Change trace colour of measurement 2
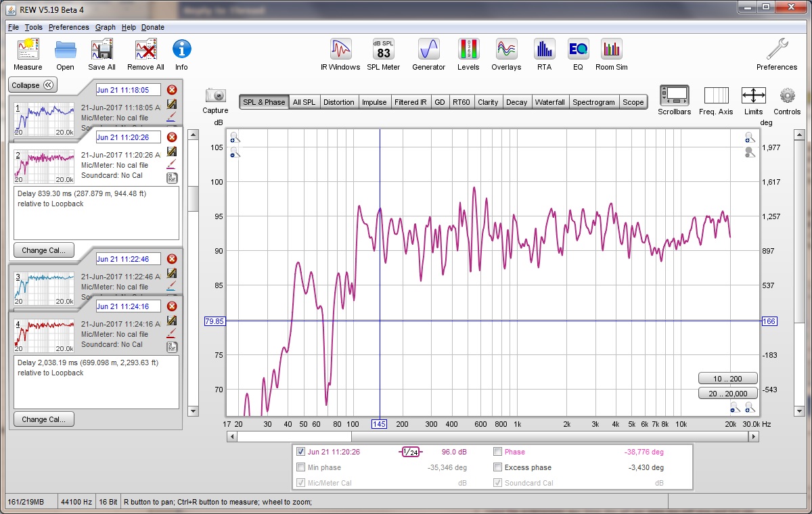The image size is (812, 514). (x=172, y=164)
